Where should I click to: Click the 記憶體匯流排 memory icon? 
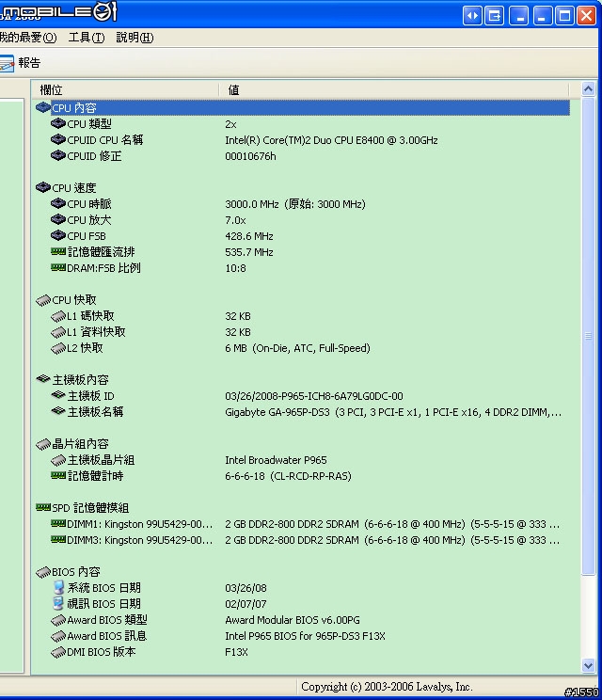click(58, 252)
